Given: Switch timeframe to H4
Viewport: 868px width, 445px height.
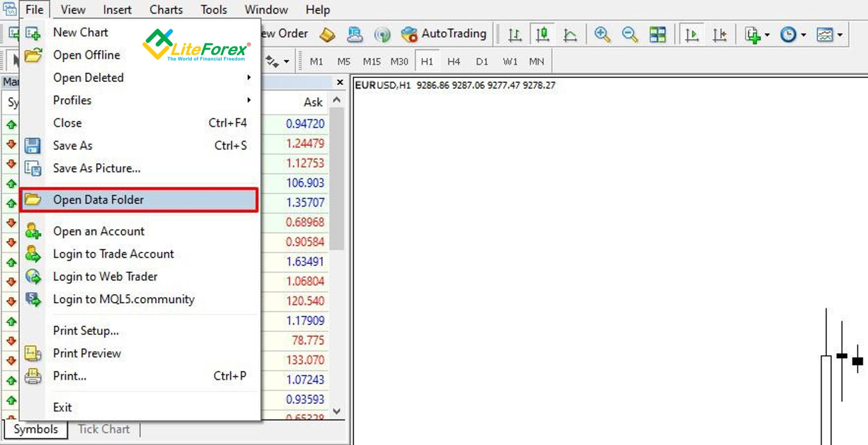Looking at the screenshot, I should 453,62.
